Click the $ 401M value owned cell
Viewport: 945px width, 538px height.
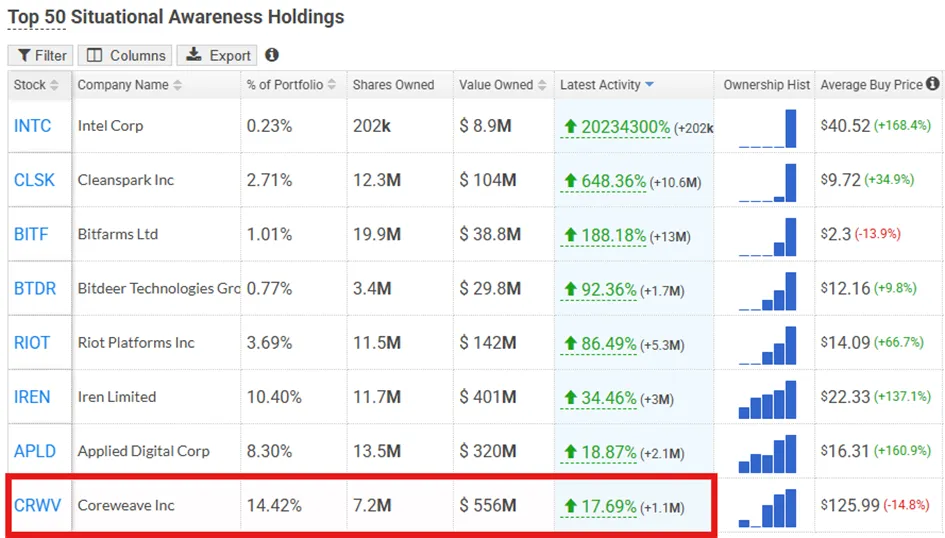(x=488, y=397)
